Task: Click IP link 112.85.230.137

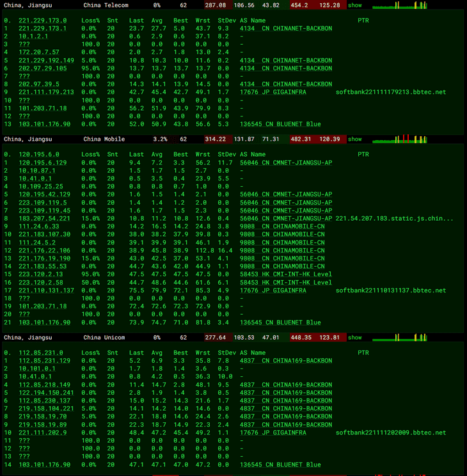Action: (x=44, y=401)
